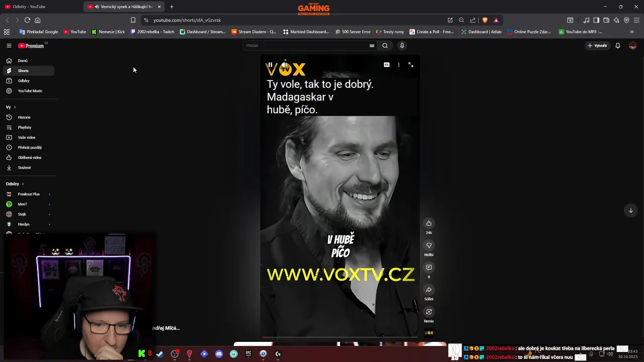Remix this Short
The height and width of the screenshot is (362, 644).
(x=429, y=312)
